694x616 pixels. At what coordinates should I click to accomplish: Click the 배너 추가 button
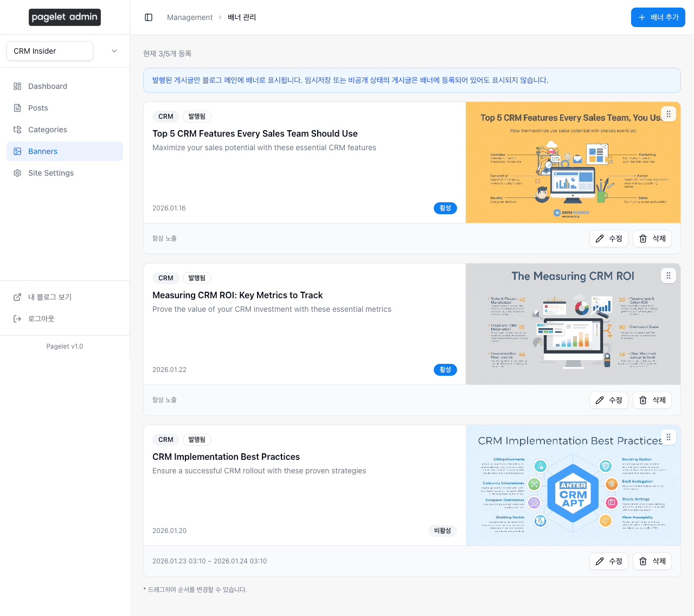point(658,17)
